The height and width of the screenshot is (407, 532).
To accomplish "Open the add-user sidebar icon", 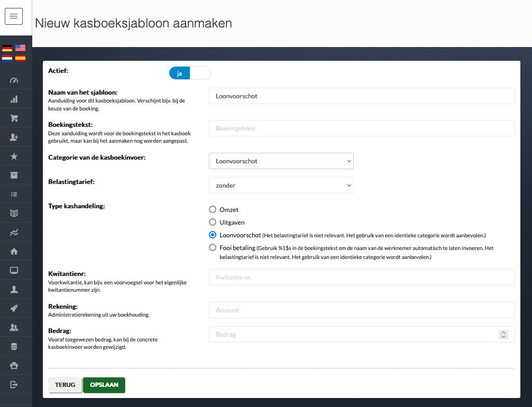I will (14, 137).
